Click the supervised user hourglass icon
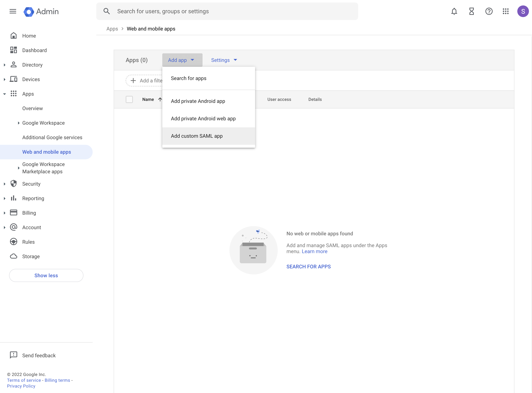This screenshot has height=393, width=532. [x=471, y=11]
